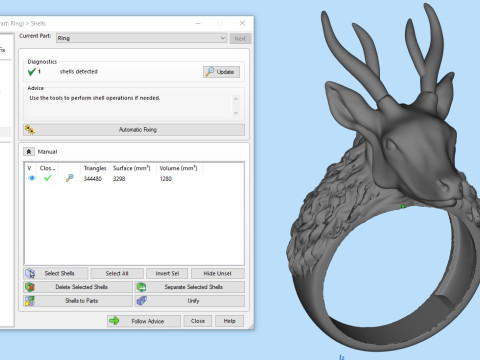Open Help for the Shells dialog
This screenshot has width=480, height=360.
(229, 321)
